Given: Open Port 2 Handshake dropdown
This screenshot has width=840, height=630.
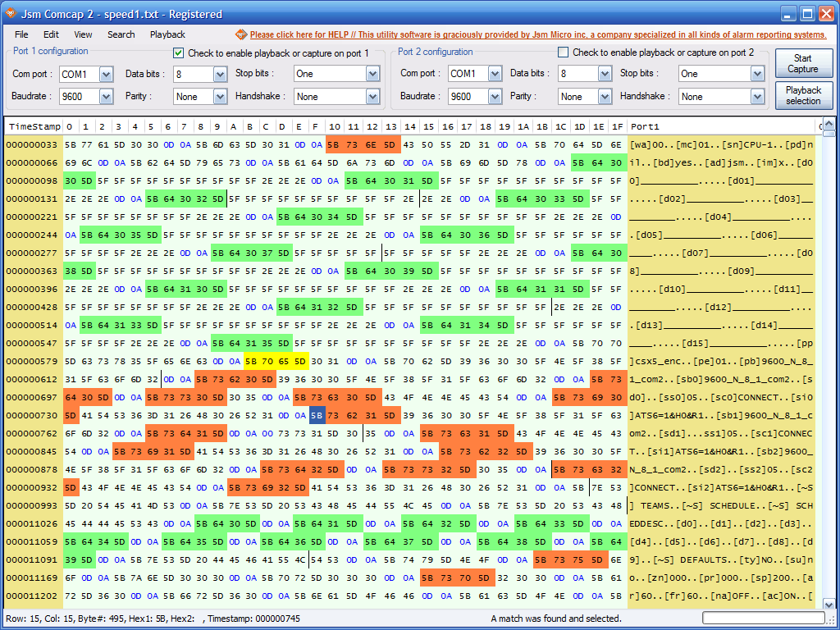Looking at the screenshot, I should tap(757, 97).
